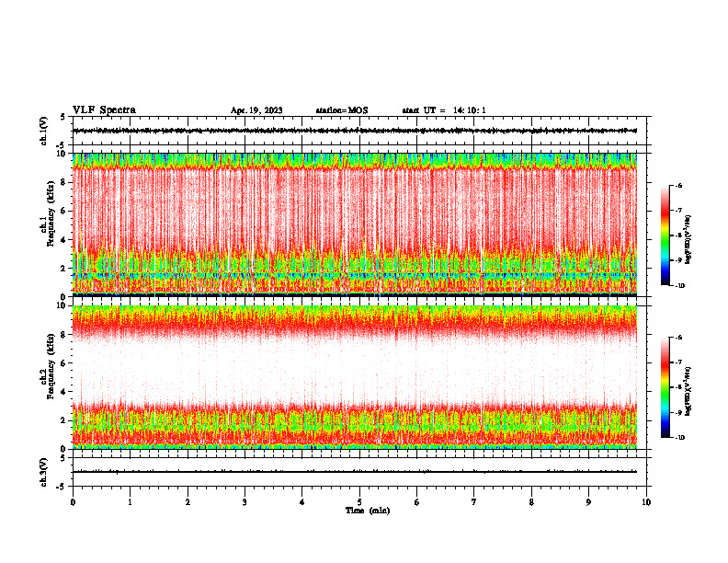Select the "start UT = 14:10:1" header text

point(444,110)
